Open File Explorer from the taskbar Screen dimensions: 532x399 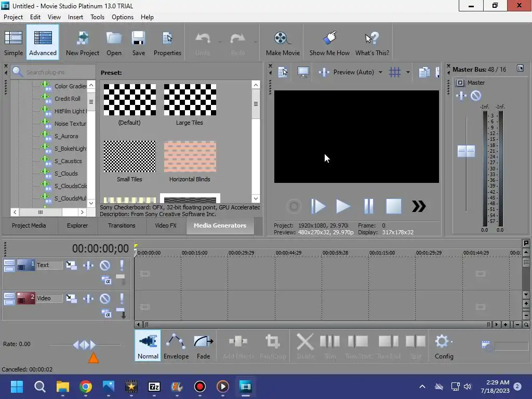[63, 387]
